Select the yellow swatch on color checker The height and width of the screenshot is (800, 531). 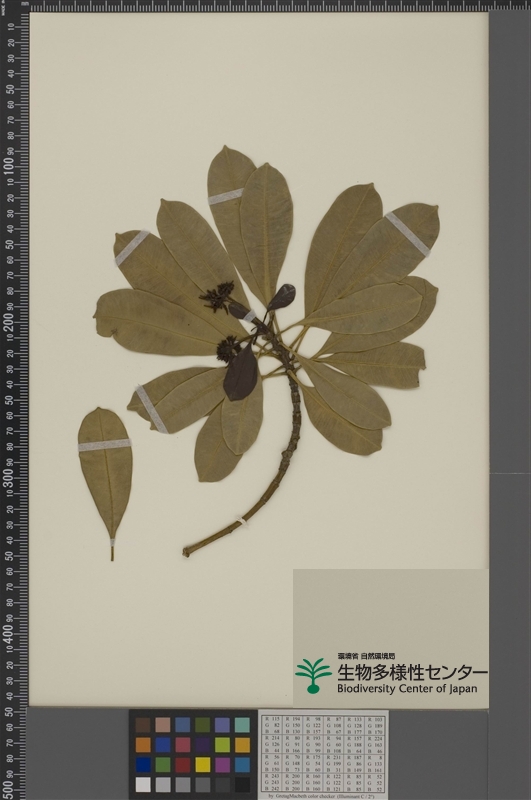point(203,764)
